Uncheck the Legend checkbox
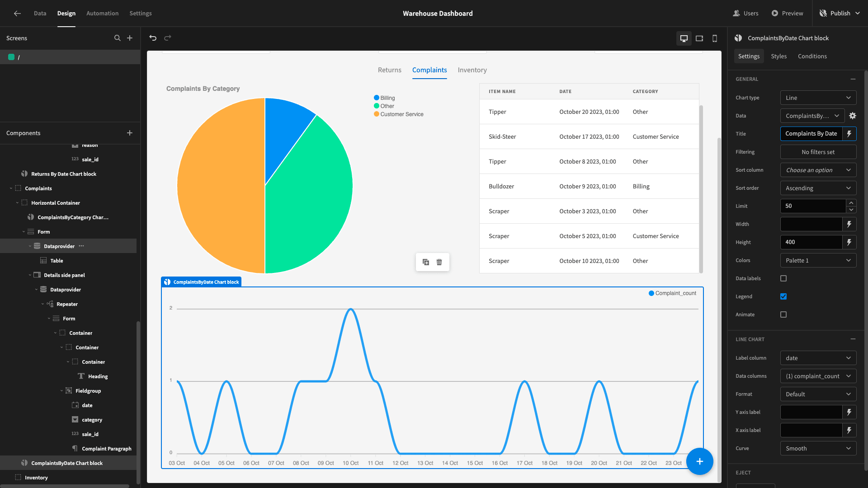The image size is (868, 488). (783, 296)
